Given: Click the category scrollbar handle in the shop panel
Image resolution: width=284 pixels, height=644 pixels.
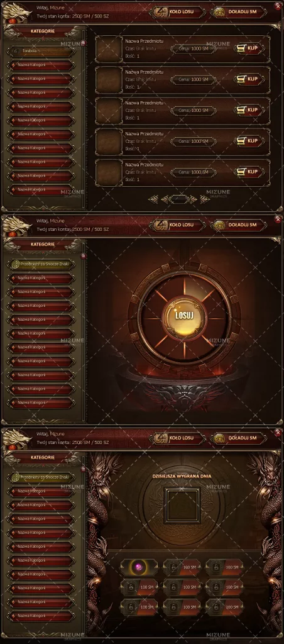Looking at the screenshot, I should (x=83, y=43).
